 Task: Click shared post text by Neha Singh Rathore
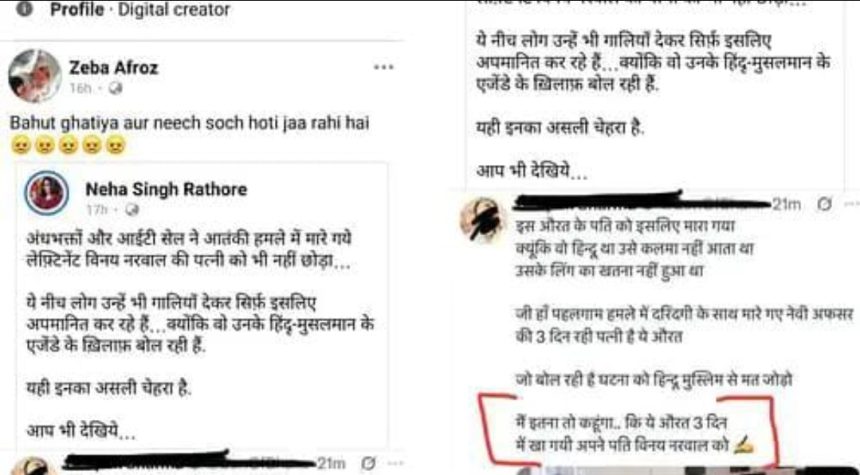pos(200,336)
